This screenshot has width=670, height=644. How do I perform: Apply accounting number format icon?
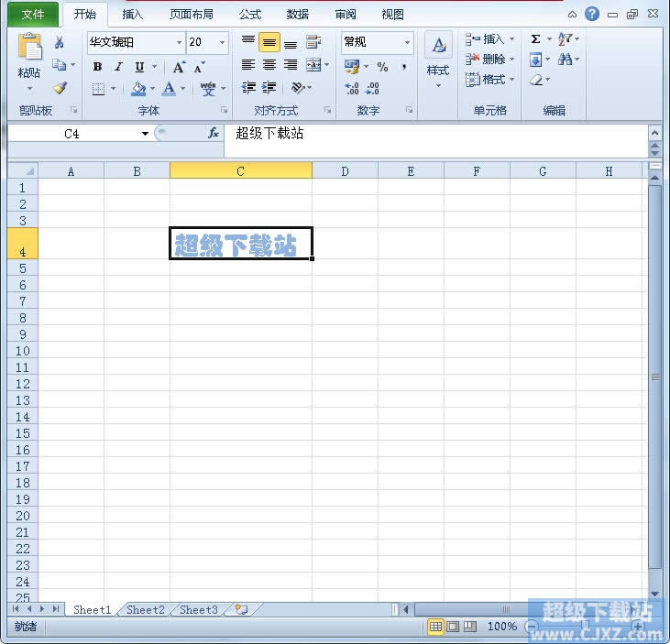(352, 67)
